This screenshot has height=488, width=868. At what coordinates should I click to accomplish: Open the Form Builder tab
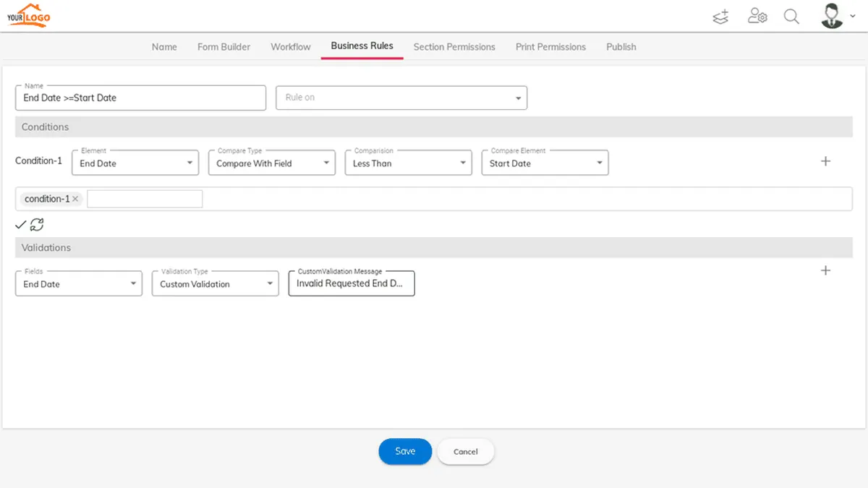click(224, 47)
